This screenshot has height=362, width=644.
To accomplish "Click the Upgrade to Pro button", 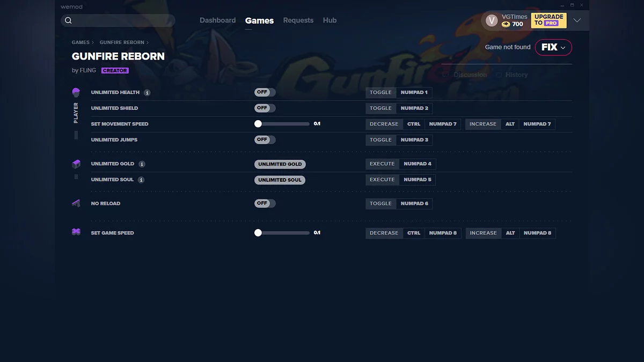I will tap(548, 20).
